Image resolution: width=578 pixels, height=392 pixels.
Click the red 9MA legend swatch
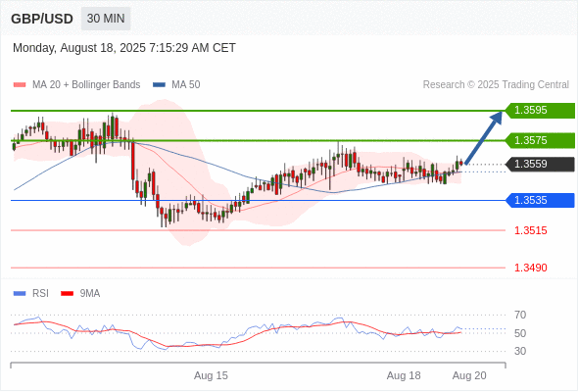coord(67,294)
